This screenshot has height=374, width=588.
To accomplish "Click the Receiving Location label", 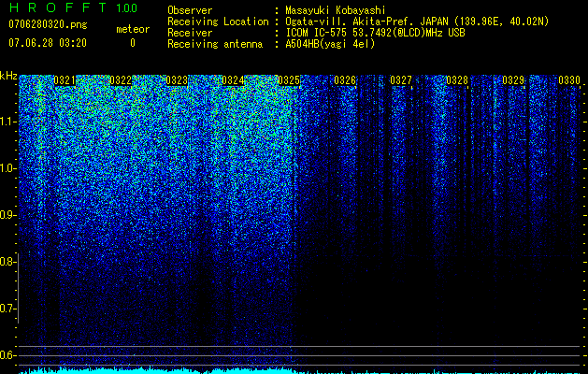I will point(218,22).
